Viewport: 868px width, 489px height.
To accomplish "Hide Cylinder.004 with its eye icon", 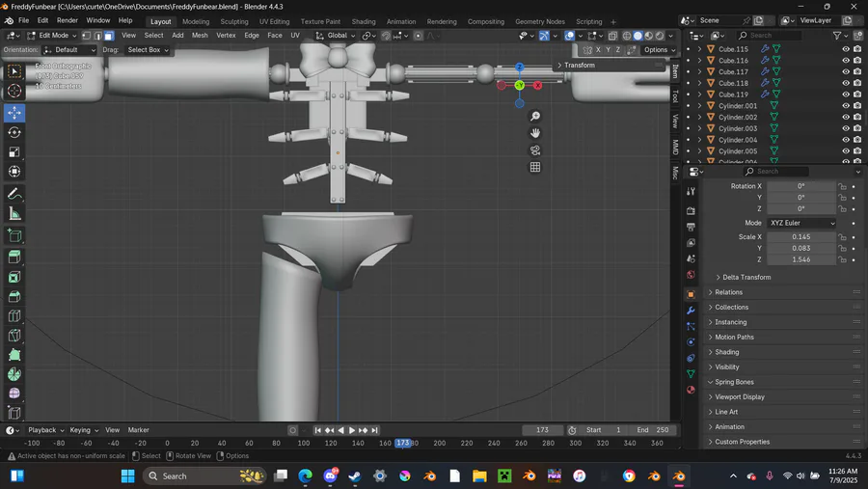I will [845, 140].
